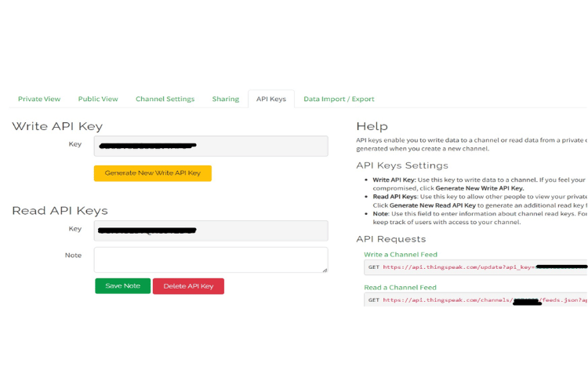Focus the Write API Key field
Viewport: 588px width, 392px height.
(x=211, y=146)
